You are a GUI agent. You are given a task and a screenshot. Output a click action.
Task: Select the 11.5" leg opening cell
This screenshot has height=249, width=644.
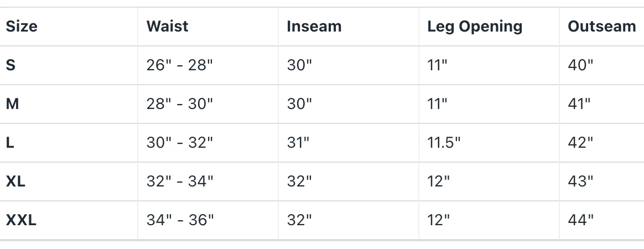[444, 143]
